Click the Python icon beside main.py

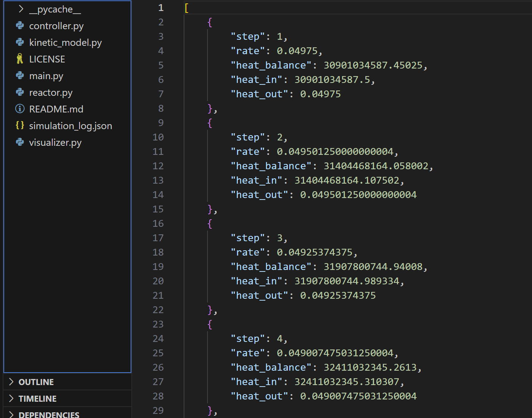(20, 76)
